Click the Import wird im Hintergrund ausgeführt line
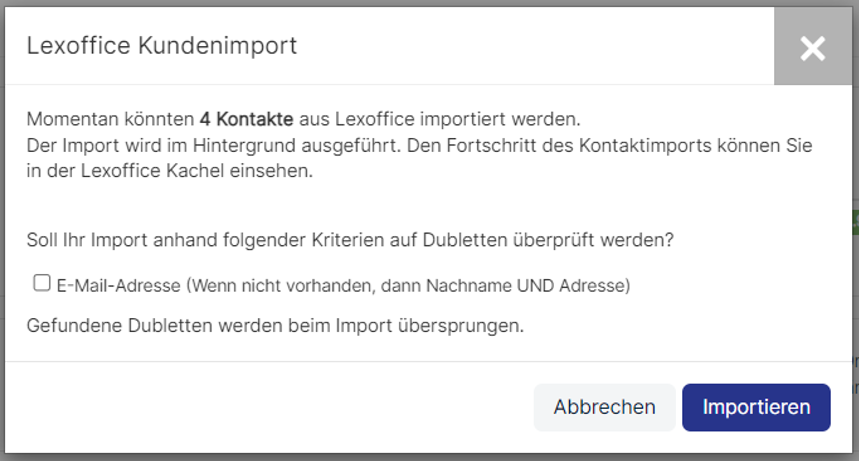 tap(214, 146)
